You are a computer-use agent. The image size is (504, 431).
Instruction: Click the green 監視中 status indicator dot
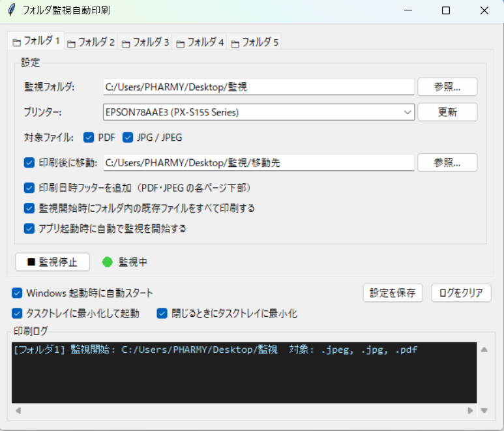[x=108, y=262]
